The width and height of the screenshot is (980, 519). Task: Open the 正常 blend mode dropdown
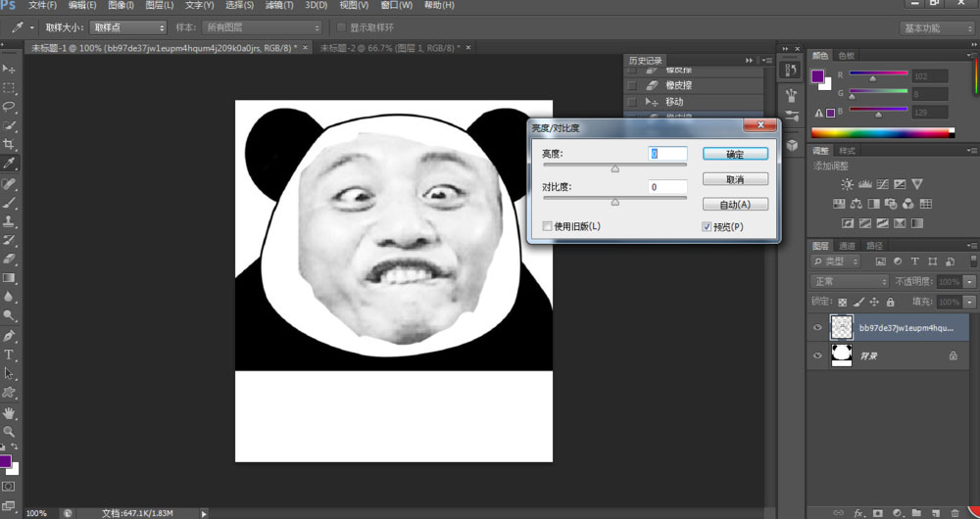point(849,282)
